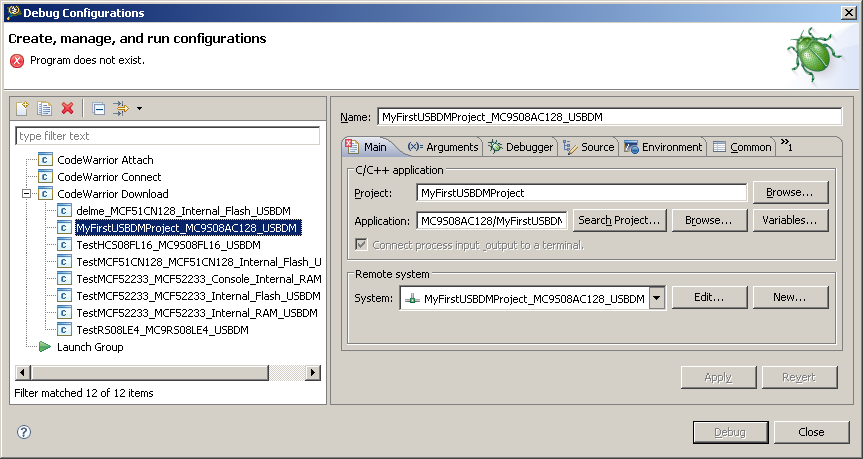Click the red error icon by message
The image size is (863, 459).
[x=17, y=61]
